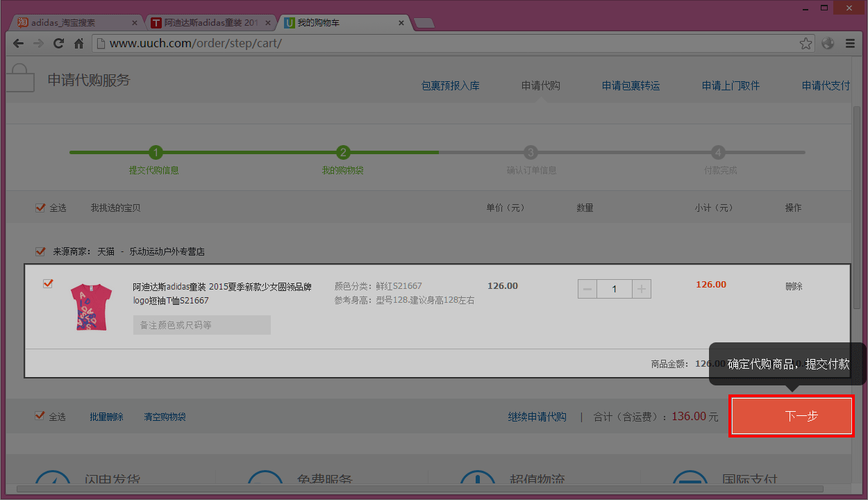
Task: Click the 批量删除 link
Action: coord(106,417)
